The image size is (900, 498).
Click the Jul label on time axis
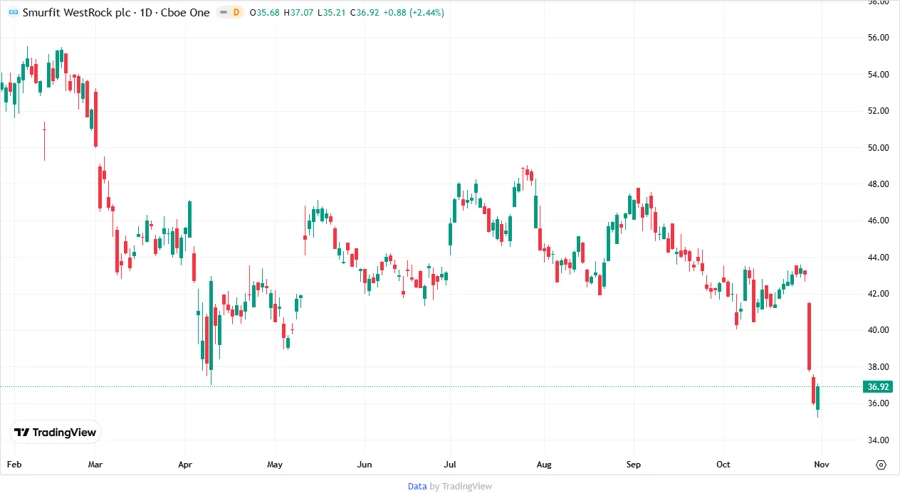(450, 464)
